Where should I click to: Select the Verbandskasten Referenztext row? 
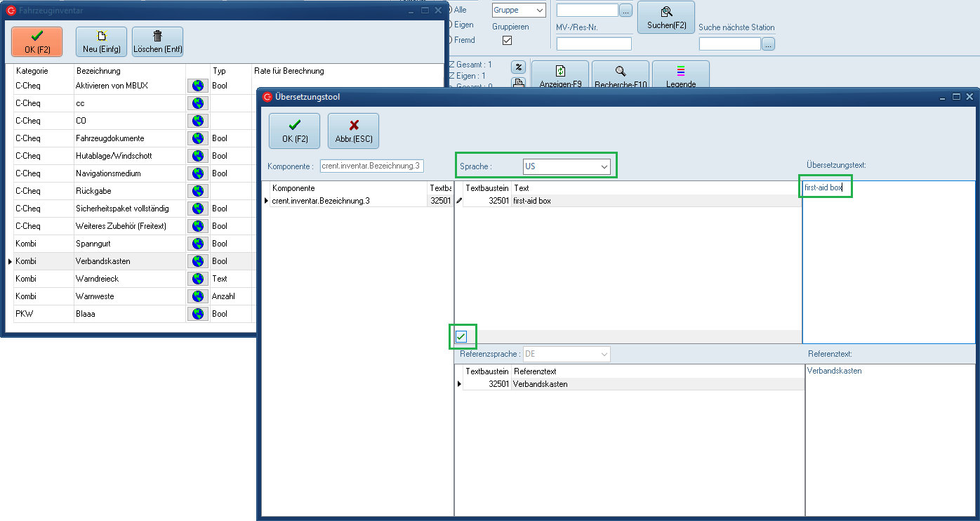629,384
